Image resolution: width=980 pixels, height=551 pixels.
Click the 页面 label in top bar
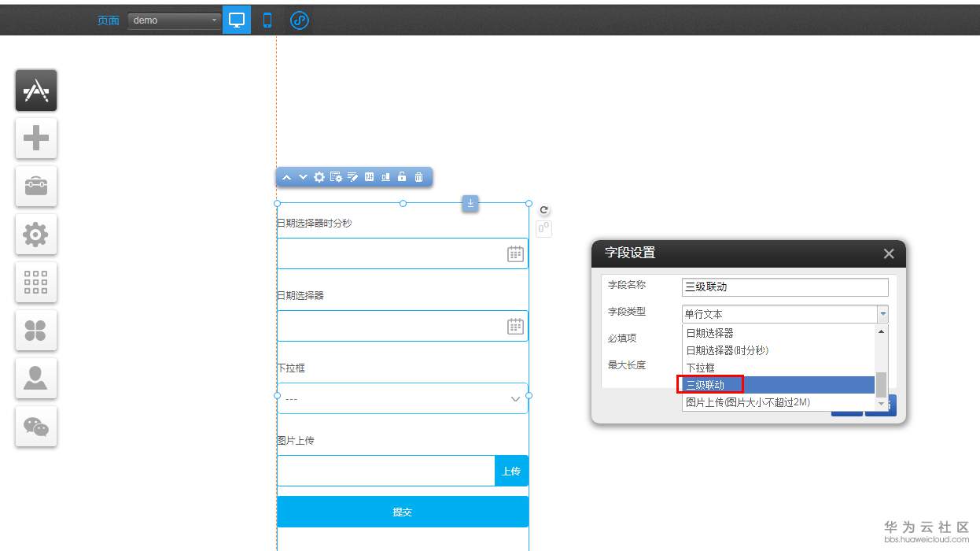coord(109,20)
